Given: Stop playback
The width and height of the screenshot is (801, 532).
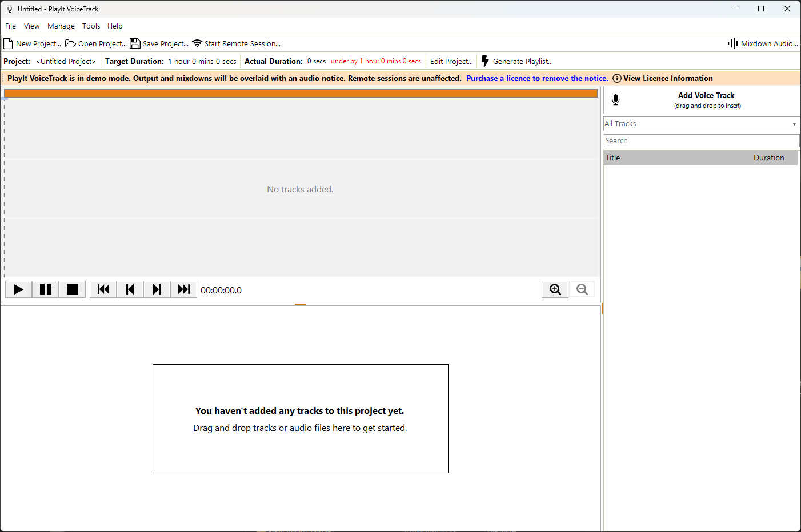Looking at the screenshot, I should pos(73,289).
